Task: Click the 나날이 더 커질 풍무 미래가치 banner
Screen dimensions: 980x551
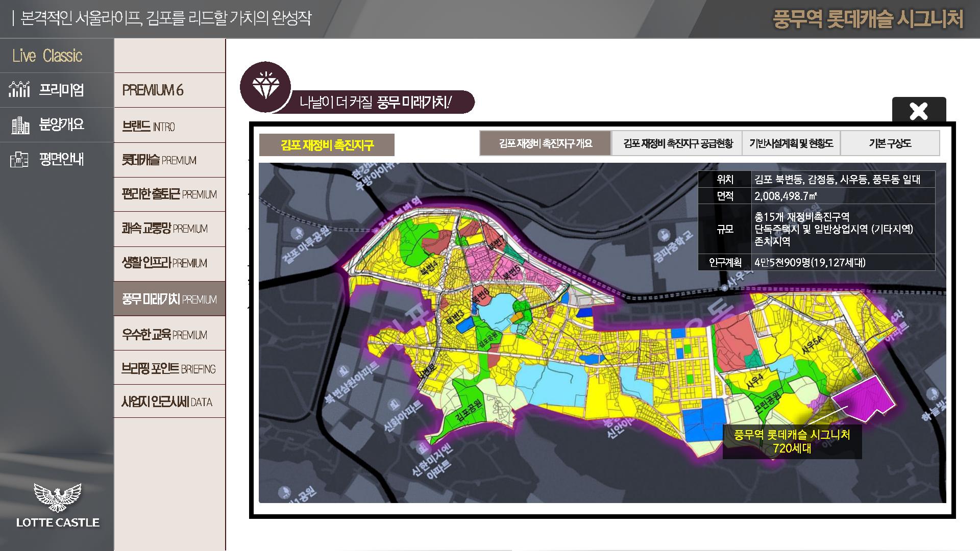Action: pyautogui.click(x=375, y=103)
